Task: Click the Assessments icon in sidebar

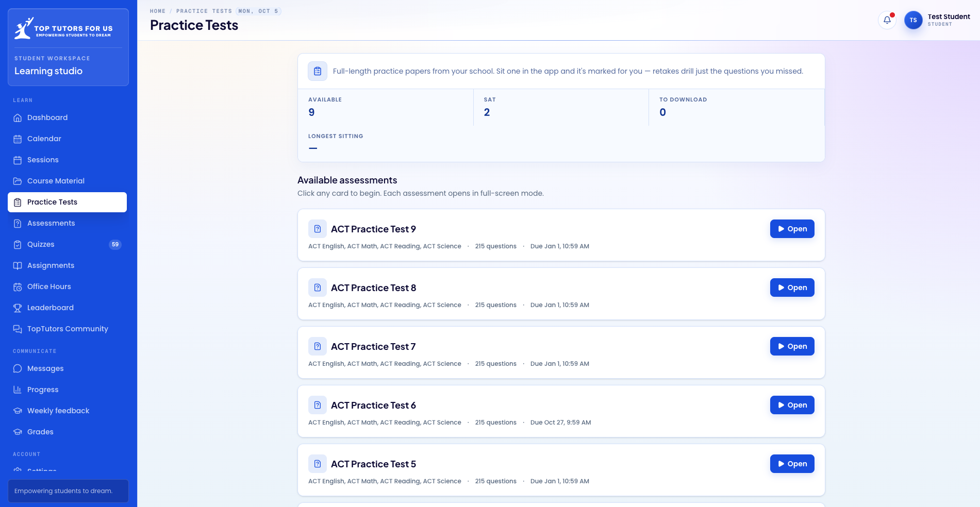Action: pyautogui.click(x=18, y=224)
